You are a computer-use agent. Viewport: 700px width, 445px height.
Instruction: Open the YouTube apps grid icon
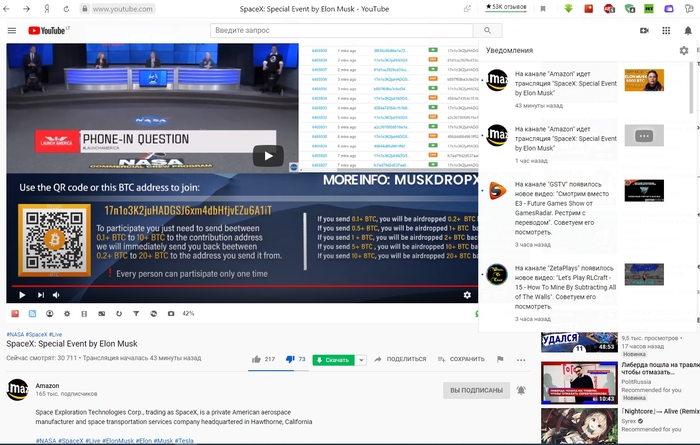[x=666, y=30]
